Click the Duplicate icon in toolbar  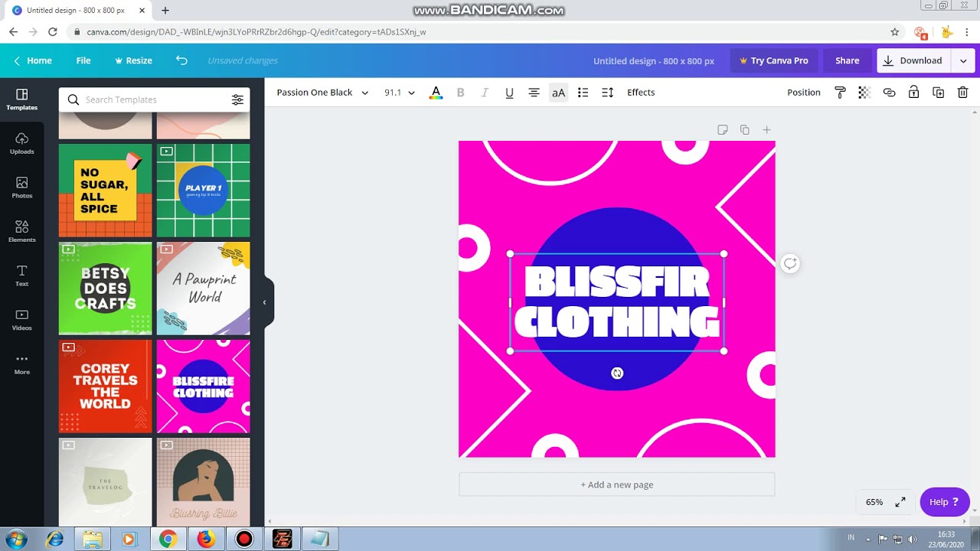[938, 93]
